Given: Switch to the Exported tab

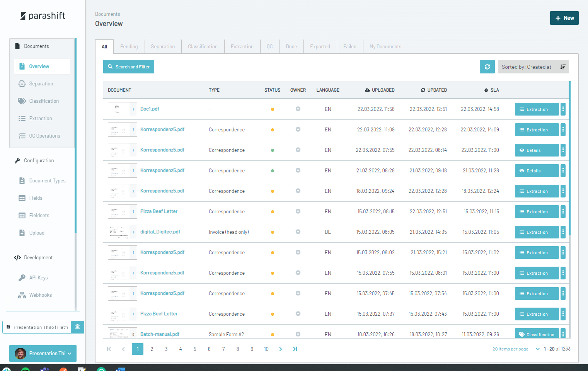Looking at the screenshot, I should [x=320, y=47].
